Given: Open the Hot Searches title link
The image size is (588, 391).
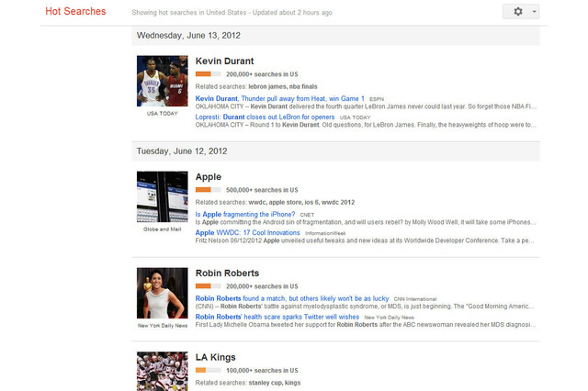Looking at the screenshot, I should tap(75, 11).
